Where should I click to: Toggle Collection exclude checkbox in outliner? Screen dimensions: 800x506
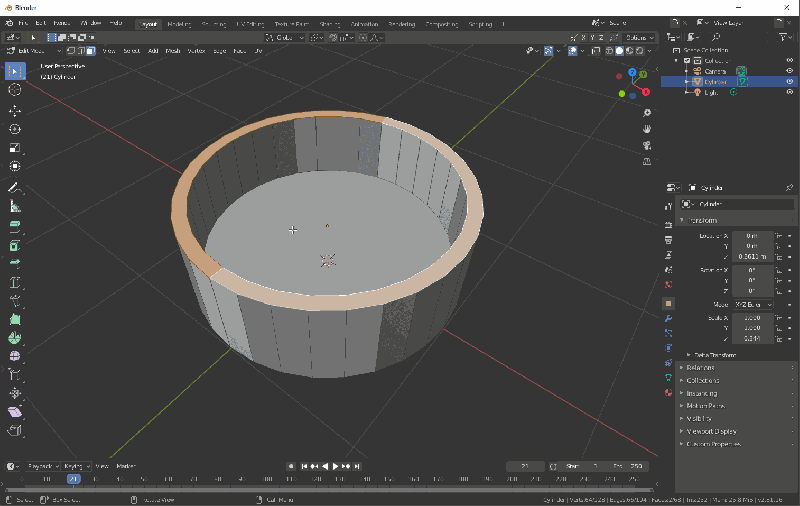pyautogui.click(x=687, y=60)
